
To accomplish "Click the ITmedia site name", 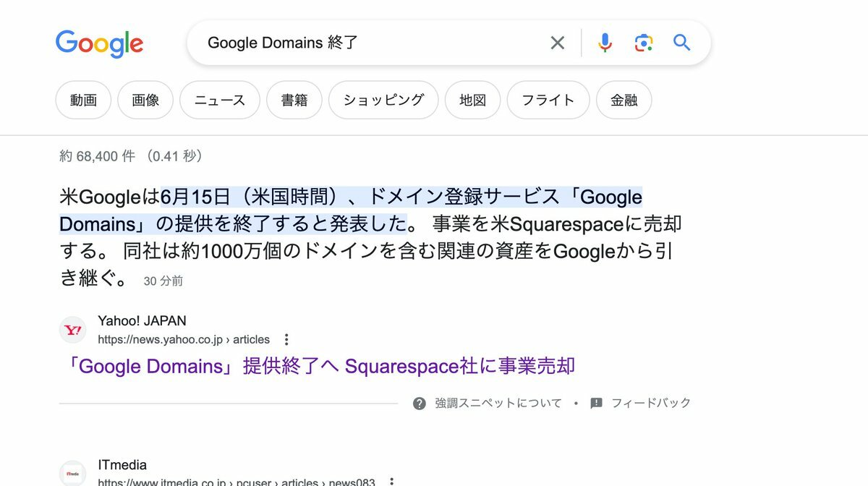I will pos(122,465).
